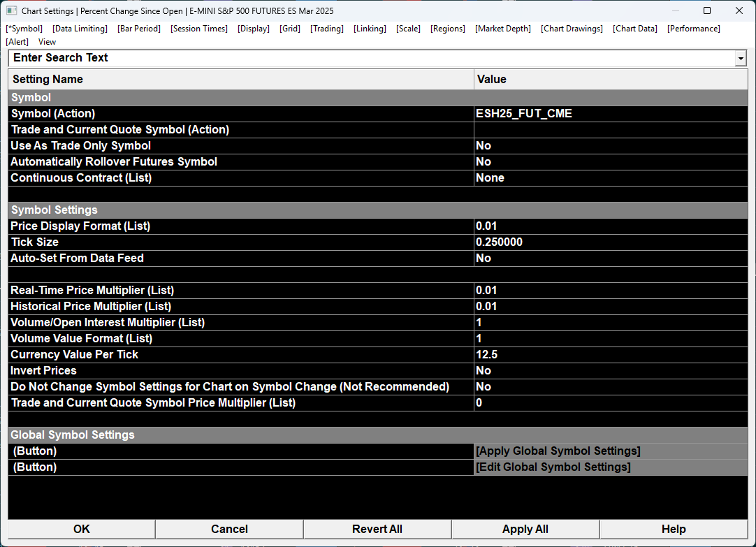756x547 pixels.
Task: Edit the Tick Size value 0.250000
Action: [611, 242]
